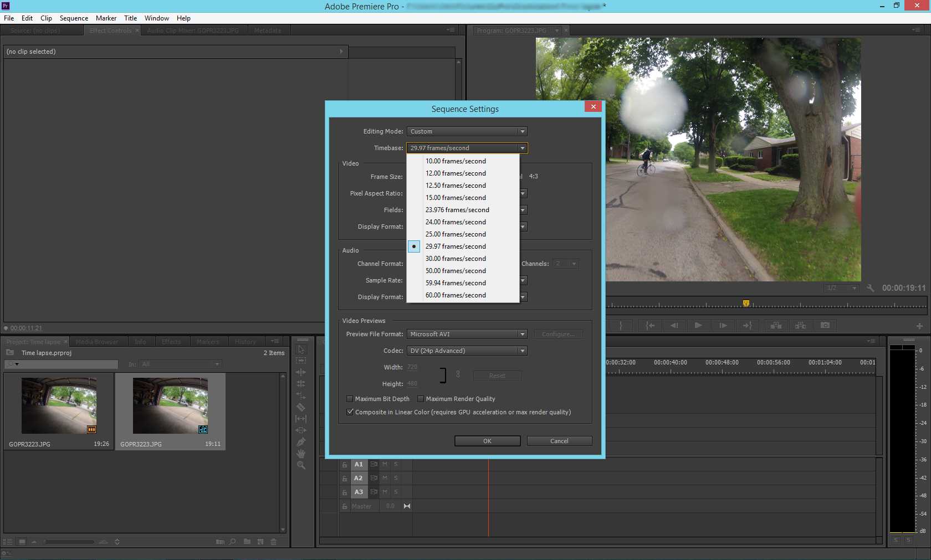Viewport: 931px width, 560px height.
Task: Open the Sequence menu
Action: pyautogui.click(x=74, y=18)
